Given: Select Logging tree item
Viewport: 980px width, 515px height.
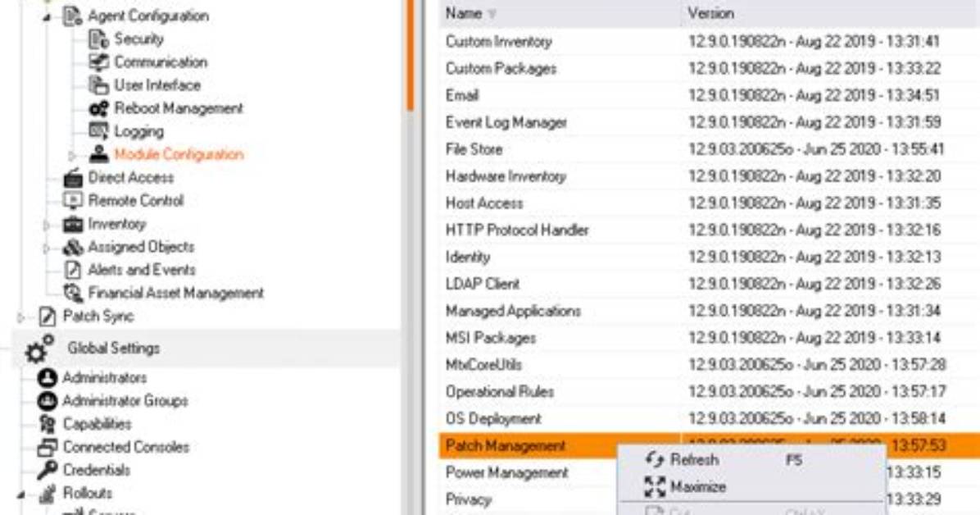Looking at the screenshot, I should click(x=138, y=131).
